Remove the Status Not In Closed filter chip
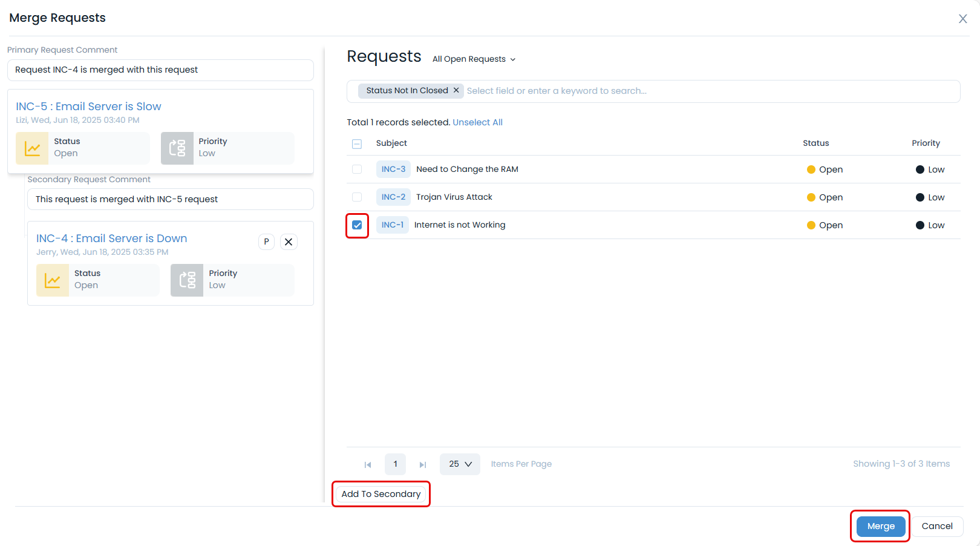The image size is (980, 546). point(456,90)
